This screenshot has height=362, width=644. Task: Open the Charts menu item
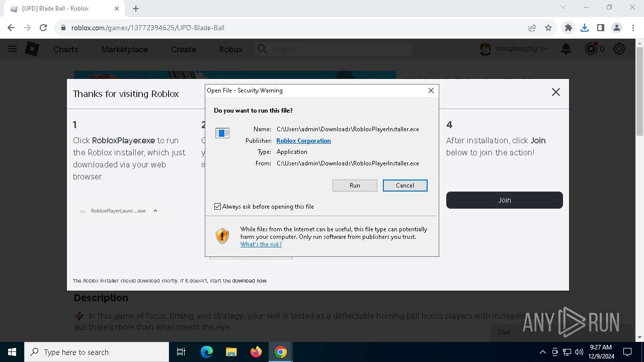point(66,49)
